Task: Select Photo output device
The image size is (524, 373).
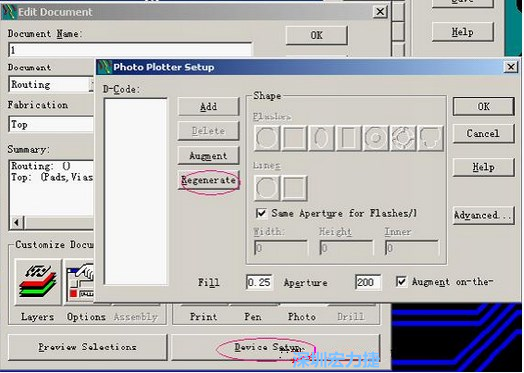Action: tap(302, 317)
